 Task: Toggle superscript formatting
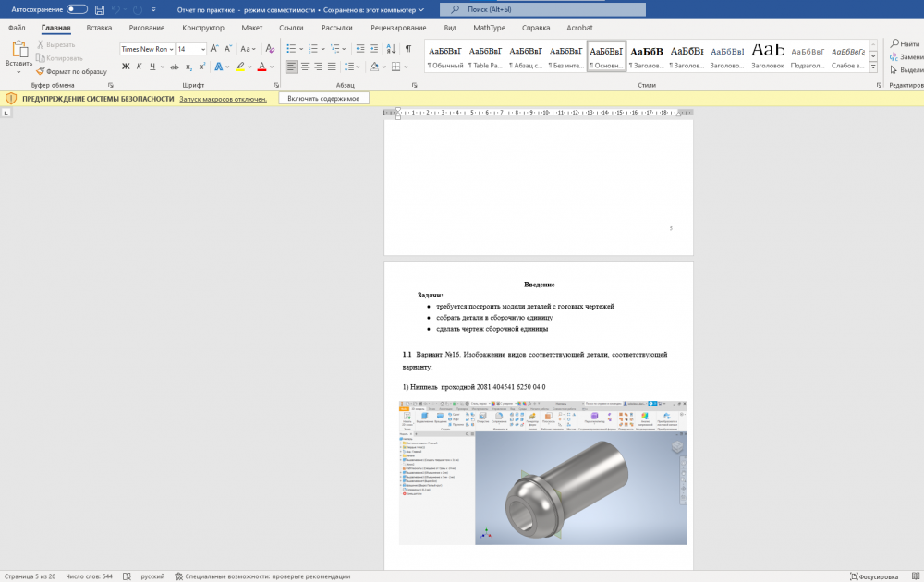point(202,67)
